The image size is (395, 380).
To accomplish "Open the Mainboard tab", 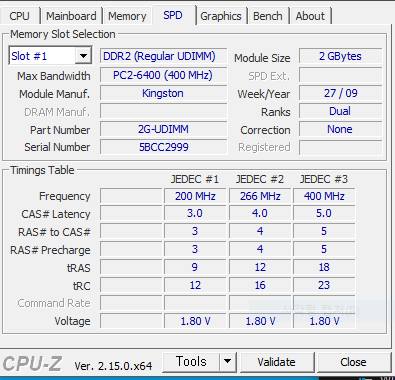I will pos(71,16).
